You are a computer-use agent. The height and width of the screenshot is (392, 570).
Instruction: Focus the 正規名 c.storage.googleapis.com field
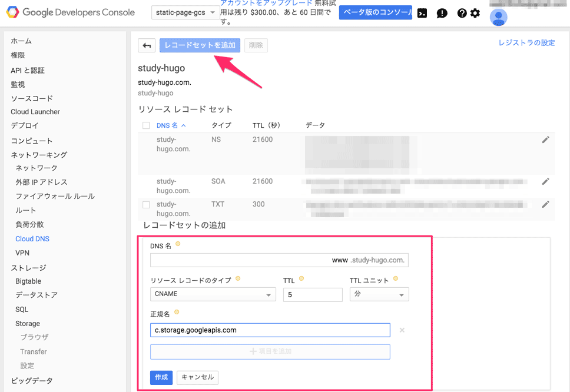270,330
